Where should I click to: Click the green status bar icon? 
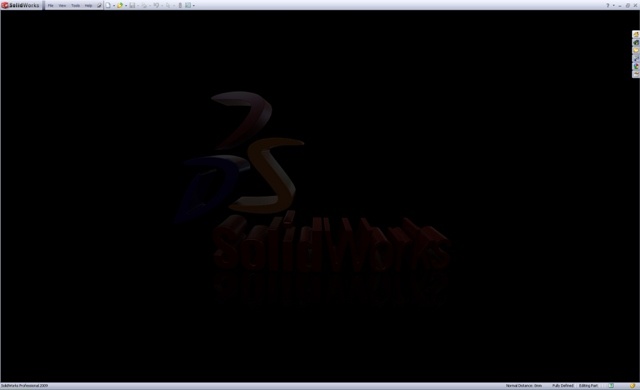click(611, 386)
